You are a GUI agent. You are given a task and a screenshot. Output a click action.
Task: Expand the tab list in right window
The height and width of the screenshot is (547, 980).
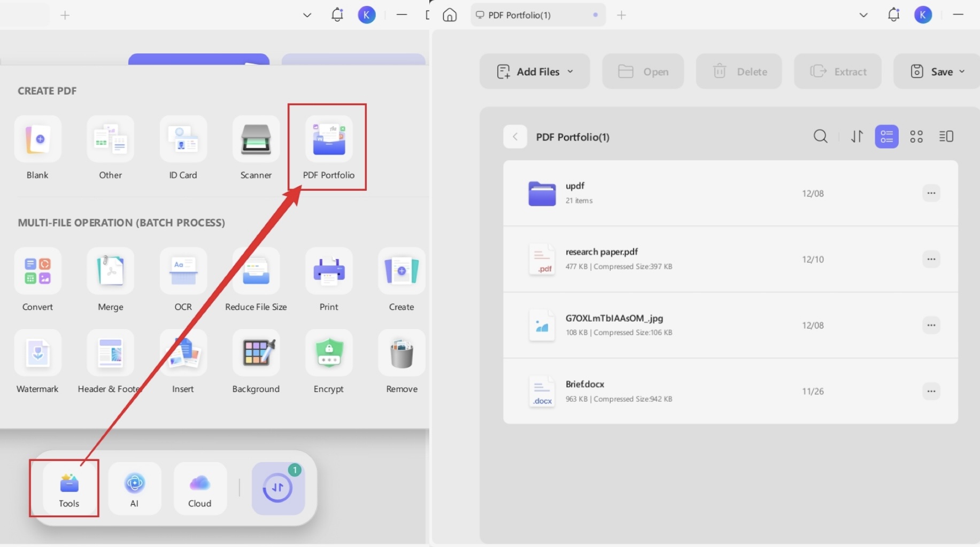click(x=863, y=15)
